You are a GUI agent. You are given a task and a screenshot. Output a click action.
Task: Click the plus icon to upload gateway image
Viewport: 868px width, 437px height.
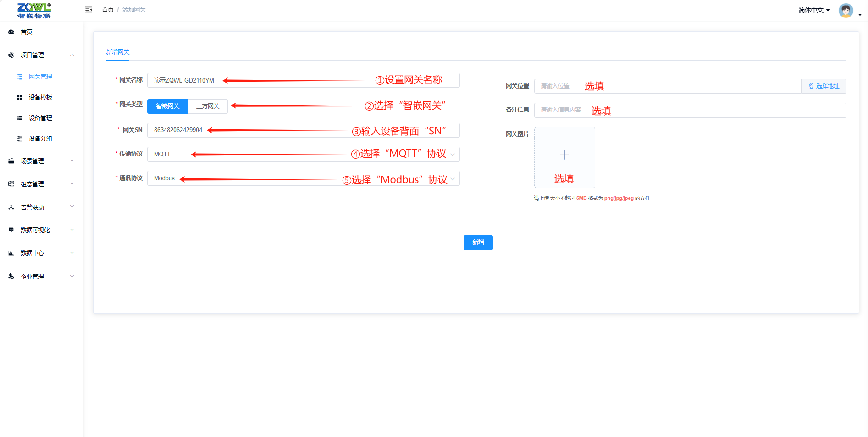tap(564, 155)
